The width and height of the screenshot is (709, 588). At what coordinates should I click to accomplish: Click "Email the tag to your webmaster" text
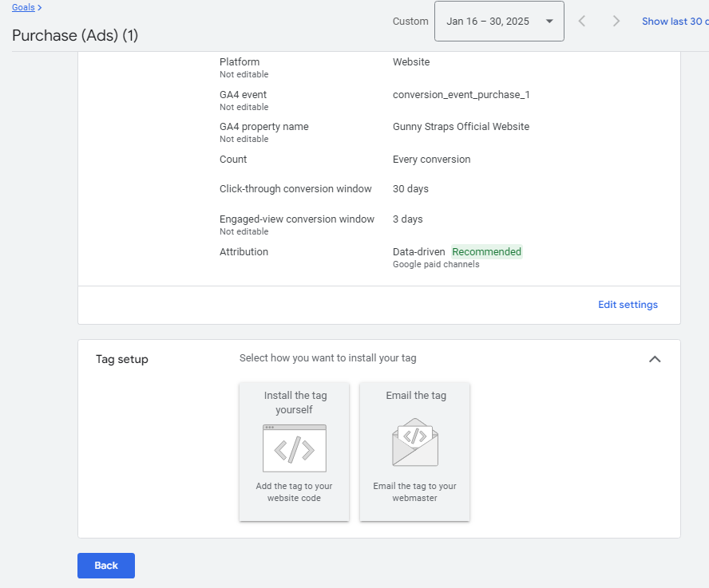coord(414,492)
